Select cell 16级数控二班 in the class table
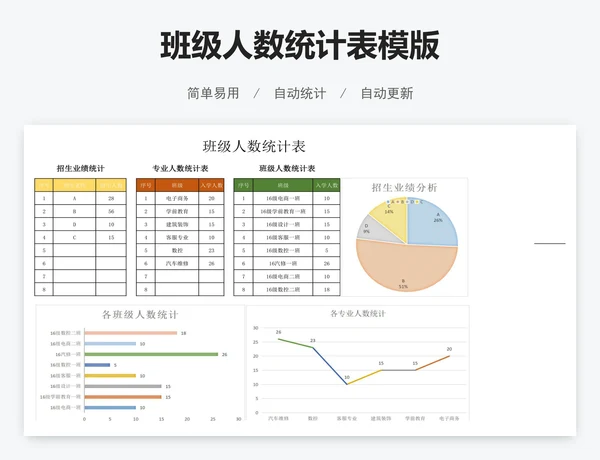600x460 pixels. pyautogui.click(x=283, y=289)
